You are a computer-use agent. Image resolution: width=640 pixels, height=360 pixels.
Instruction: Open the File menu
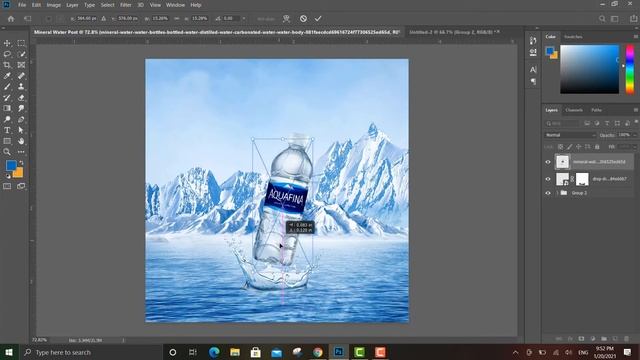pos(22,5)
